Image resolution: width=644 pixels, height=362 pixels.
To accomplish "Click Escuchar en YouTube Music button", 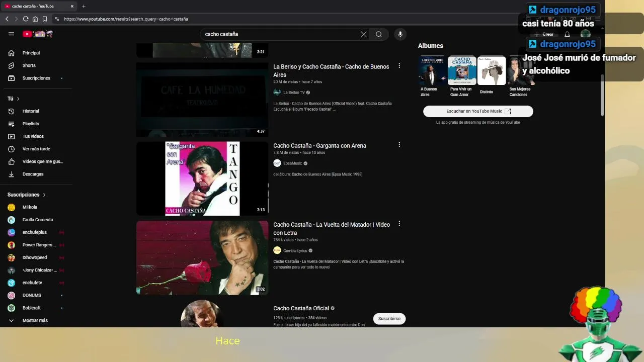I will point(478,111).
